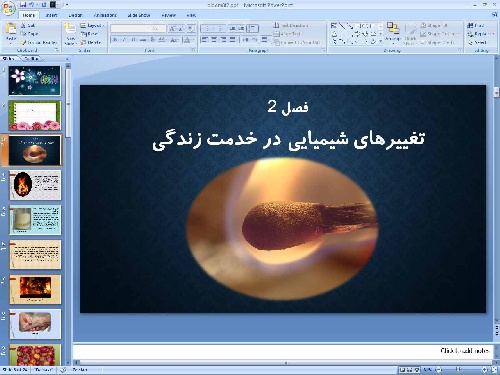
Task: Click the Align Text Right icon
Action: click(x=224, y=40)
